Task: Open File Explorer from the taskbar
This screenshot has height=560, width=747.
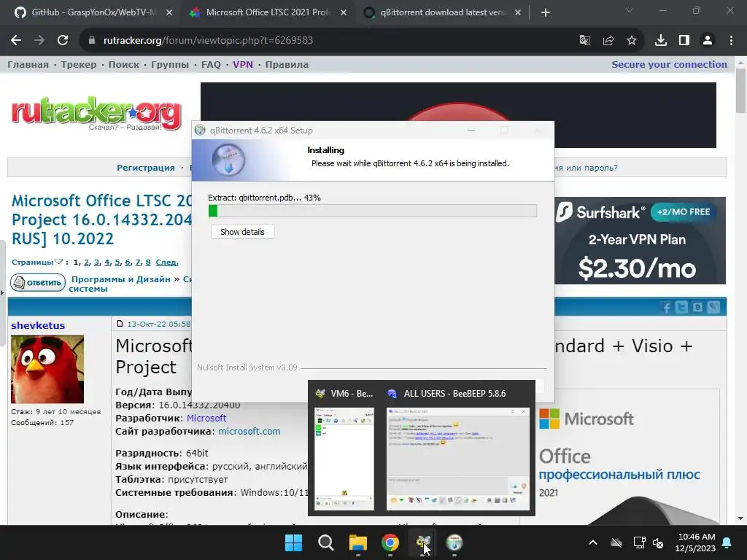Action: 357,542
